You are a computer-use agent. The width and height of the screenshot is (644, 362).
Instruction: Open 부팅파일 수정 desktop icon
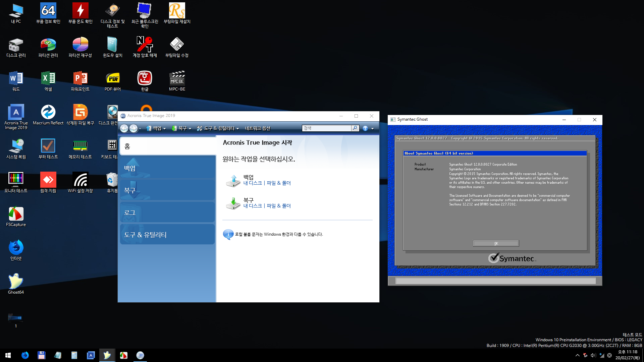[x=177, y=47]
